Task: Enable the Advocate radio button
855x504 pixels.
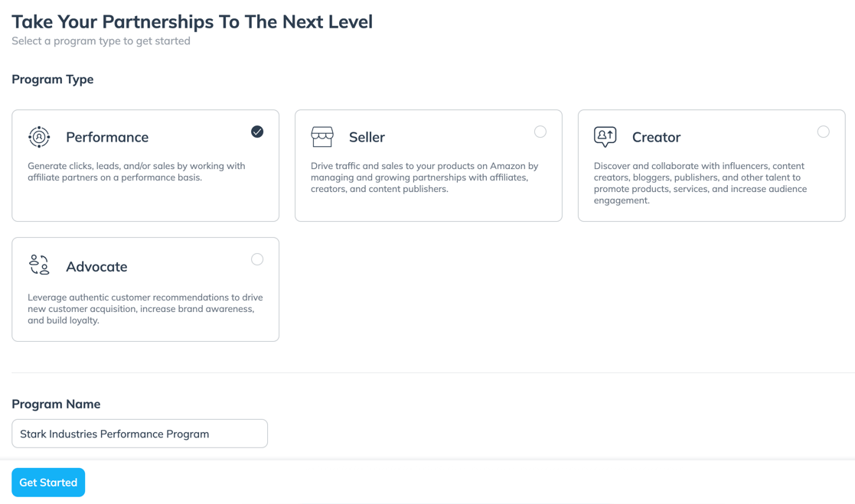Action: pyautogui.click(x=257, y=259)
